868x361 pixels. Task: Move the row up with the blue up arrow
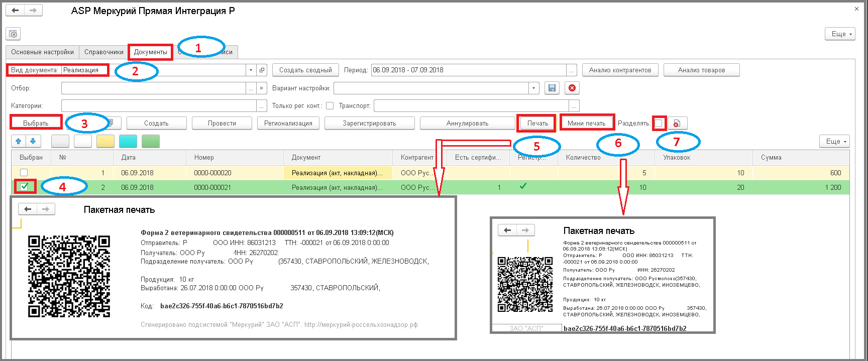click(x=19, y=141)
